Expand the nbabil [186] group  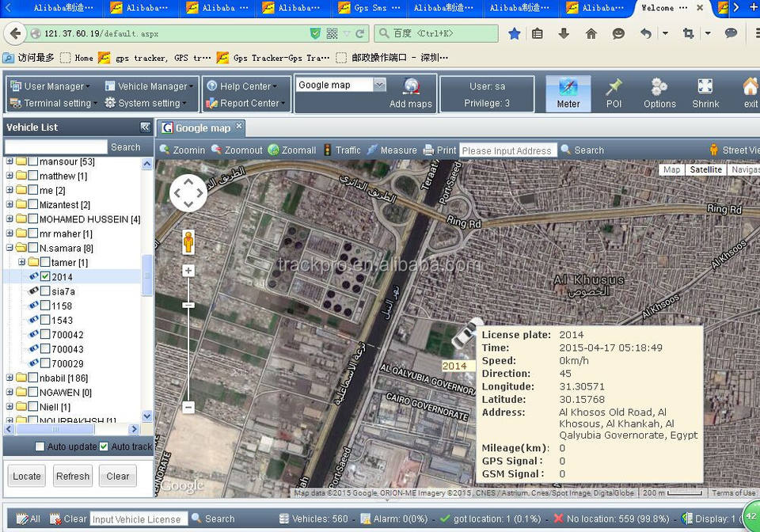tap(9, 378)
